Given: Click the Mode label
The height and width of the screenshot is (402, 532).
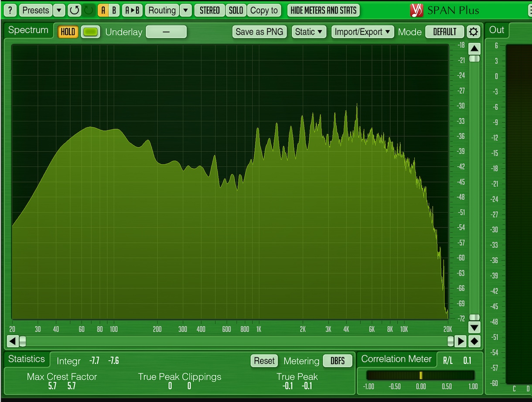Looking at the screenshot, I should pos(410,32).
